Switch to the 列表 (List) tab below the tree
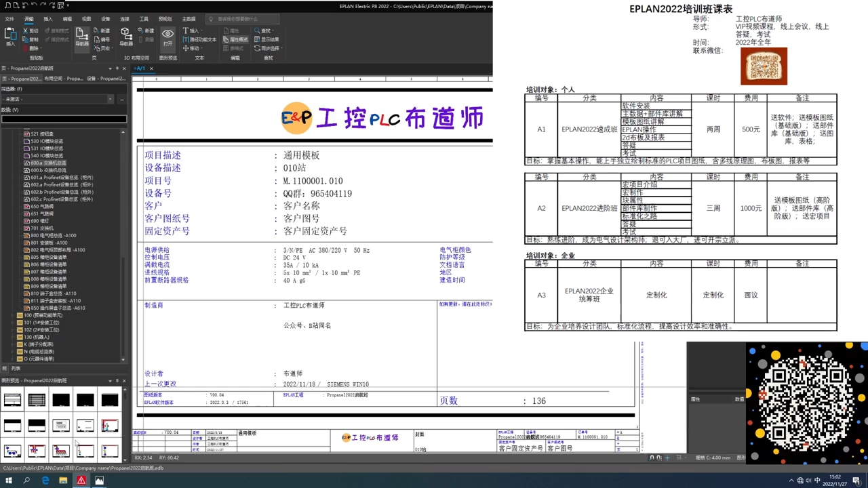The width and height of the screenshot is (868, 488). [x=16, y=369]
